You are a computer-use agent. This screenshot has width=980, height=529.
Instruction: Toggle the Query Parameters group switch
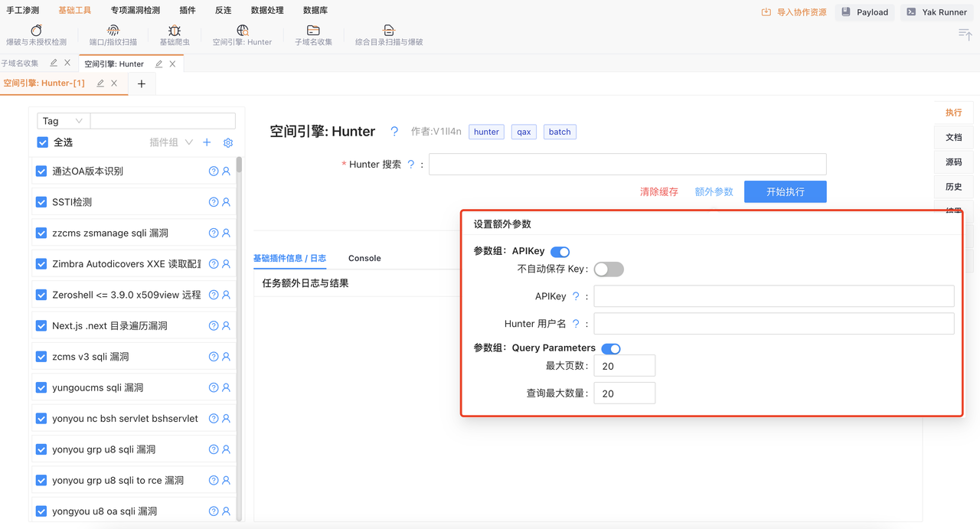click(x=610, y=348)
